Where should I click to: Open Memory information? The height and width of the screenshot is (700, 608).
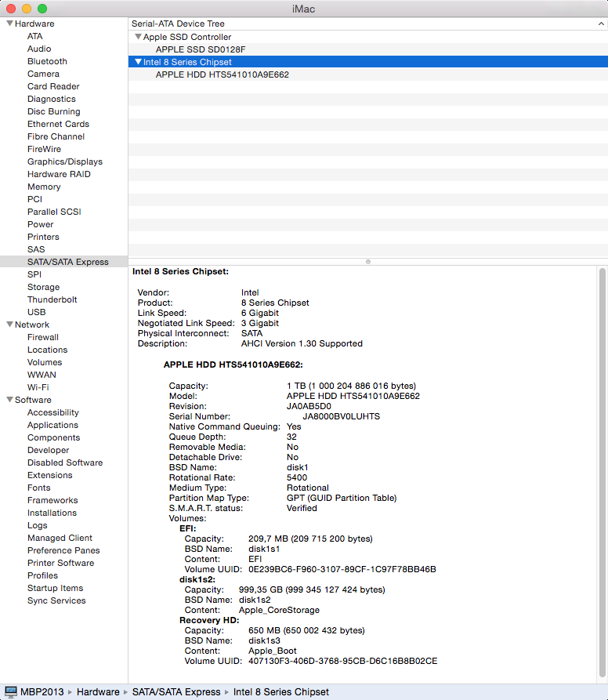44,187
